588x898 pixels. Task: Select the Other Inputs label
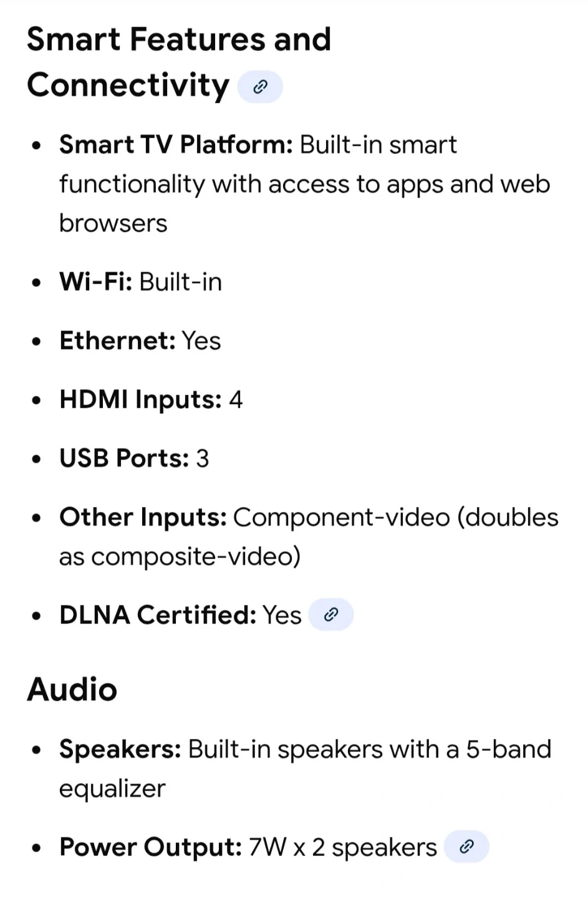click(143, 517)
